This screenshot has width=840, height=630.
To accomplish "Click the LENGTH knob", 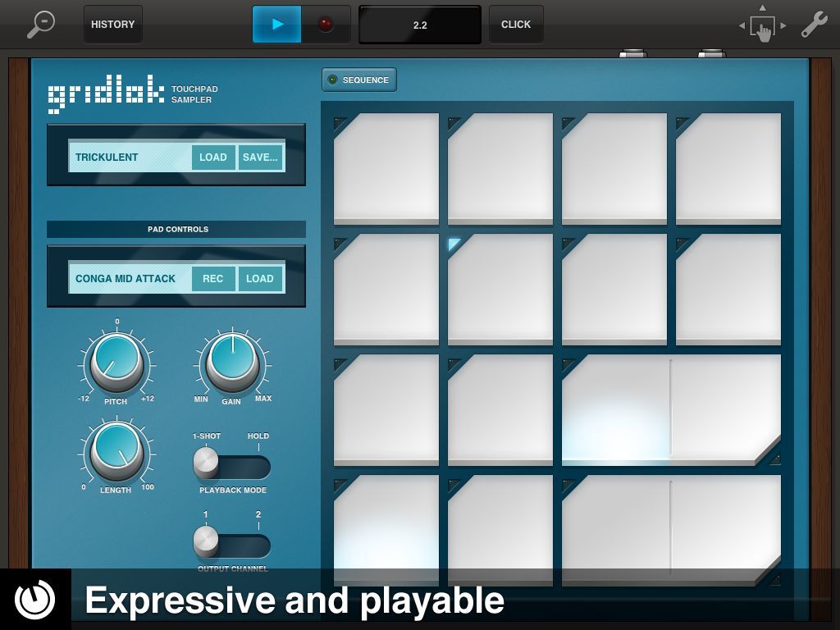I will [x=116, y=451].
